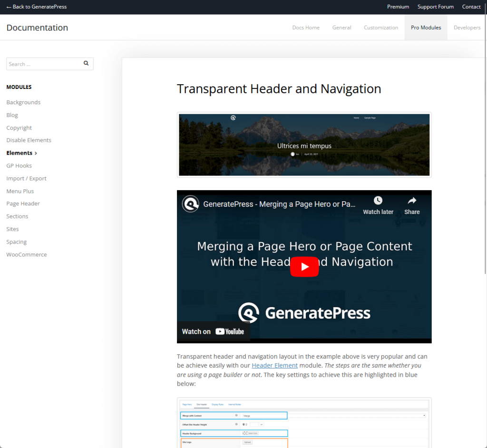
Task: Click the MODULES sidebar heading
Action: pyautogui.click(x=19, y=87)
